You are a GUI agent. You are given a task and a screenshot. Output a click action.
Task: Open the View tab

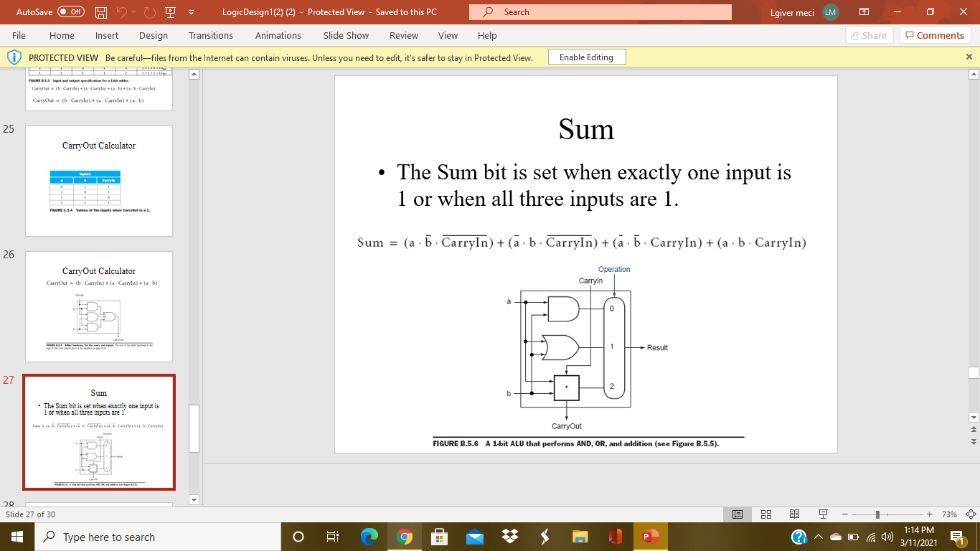click(448, 35)
